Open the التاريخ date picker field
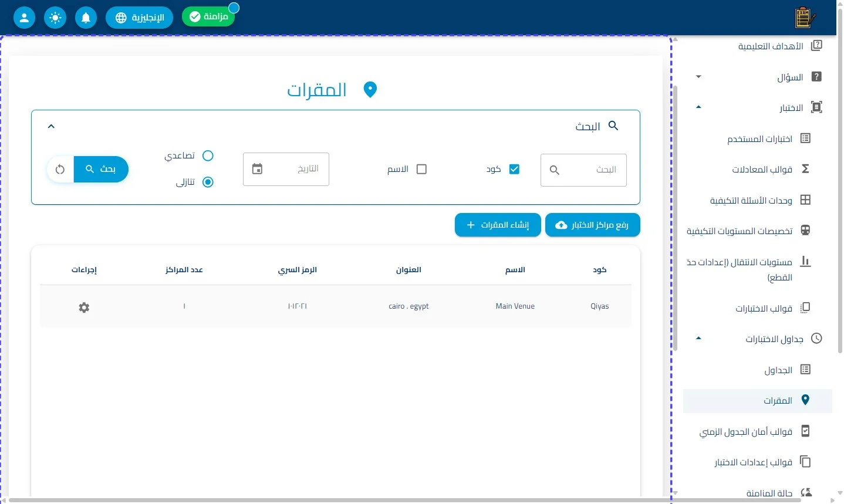The height and width of the screenshot is (504, 844). tap(286, 169)
